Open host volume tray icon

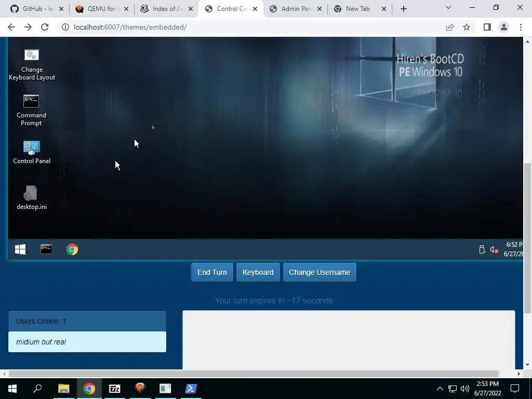(x=465, y=389)
